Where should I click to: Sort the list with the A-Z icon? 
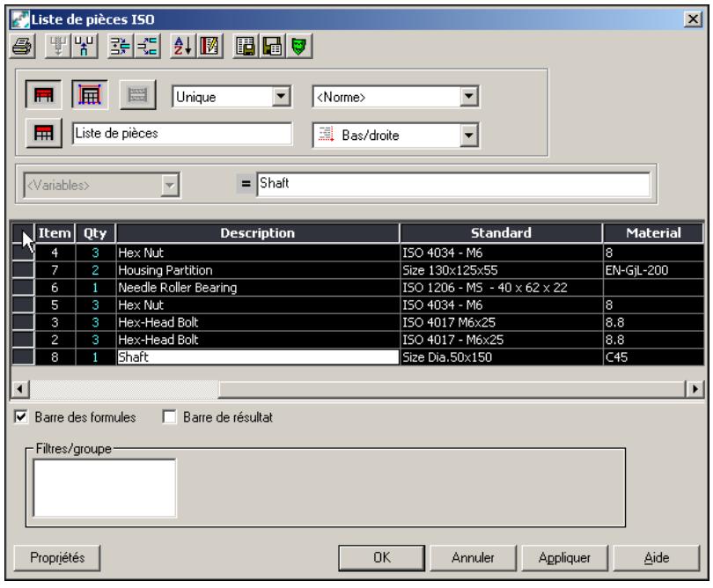[183, 46]
